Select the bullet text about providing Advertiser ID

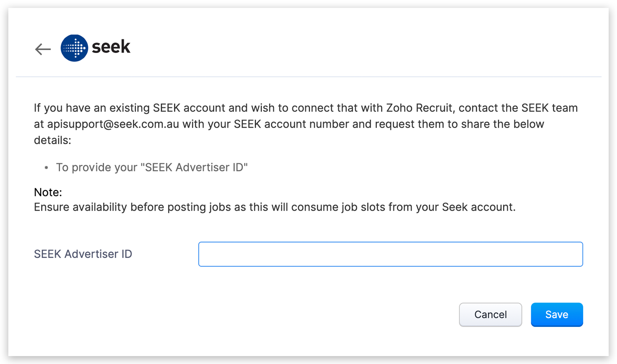pos(152,168)
